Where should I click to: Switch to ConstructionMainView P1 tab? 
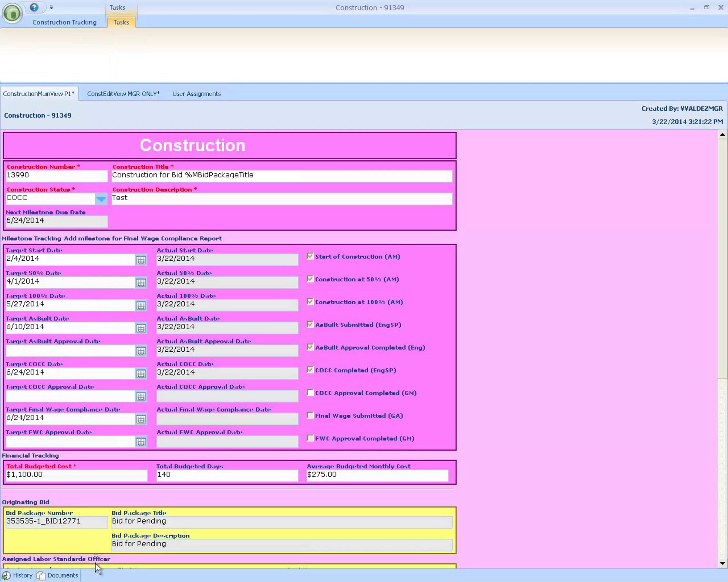39,94
